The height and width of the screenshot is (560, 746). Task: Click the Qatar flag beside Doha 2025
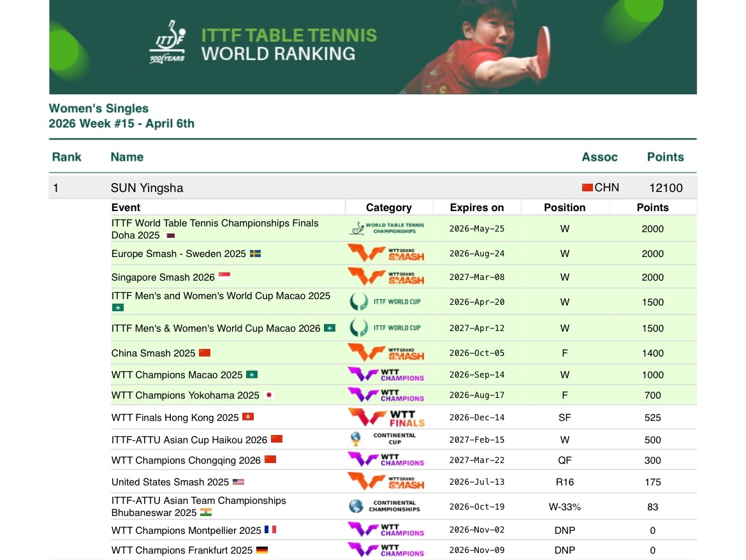[170, 235]
